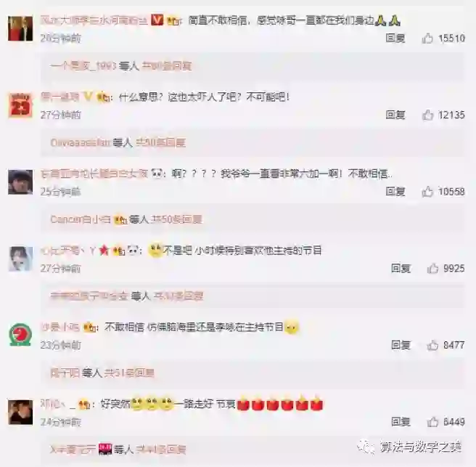The width and height of the screenshot is (476, 467).
Task: Like the comment with 8477 likes
Action: 432,345
